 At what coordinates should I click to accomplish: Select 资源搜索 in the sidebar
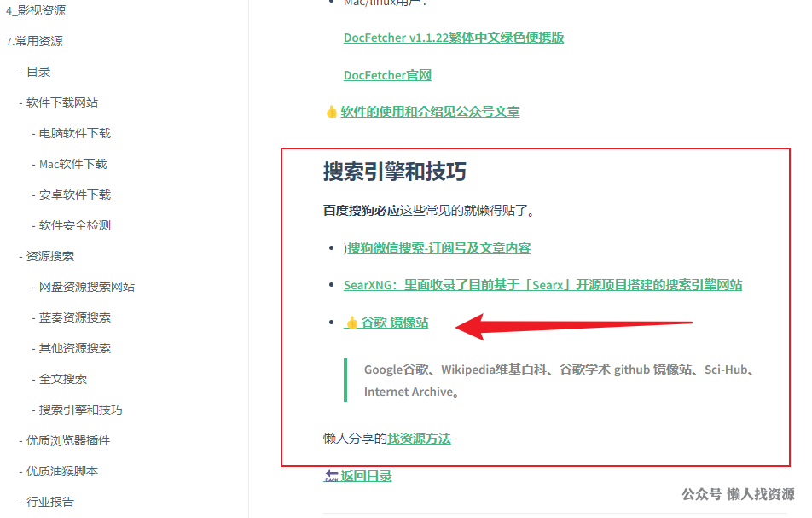click(49, 256)
